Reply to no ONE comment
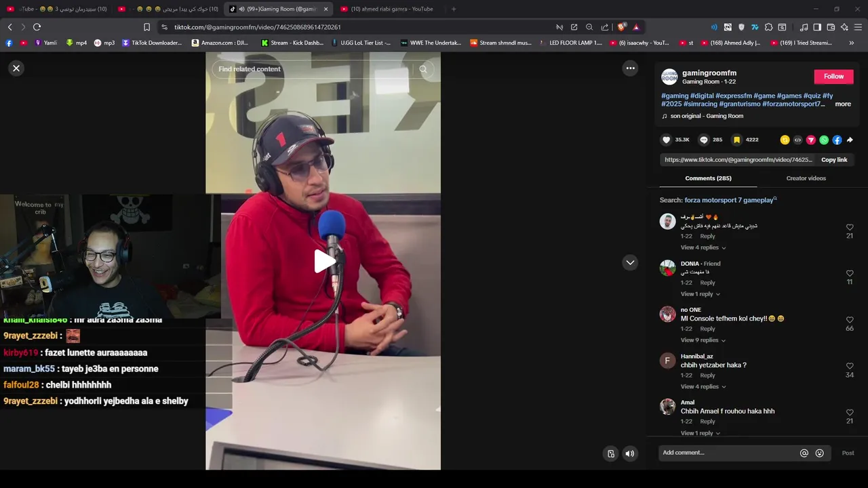The width and height of the screenshot is (868, 488). [707, 329]
